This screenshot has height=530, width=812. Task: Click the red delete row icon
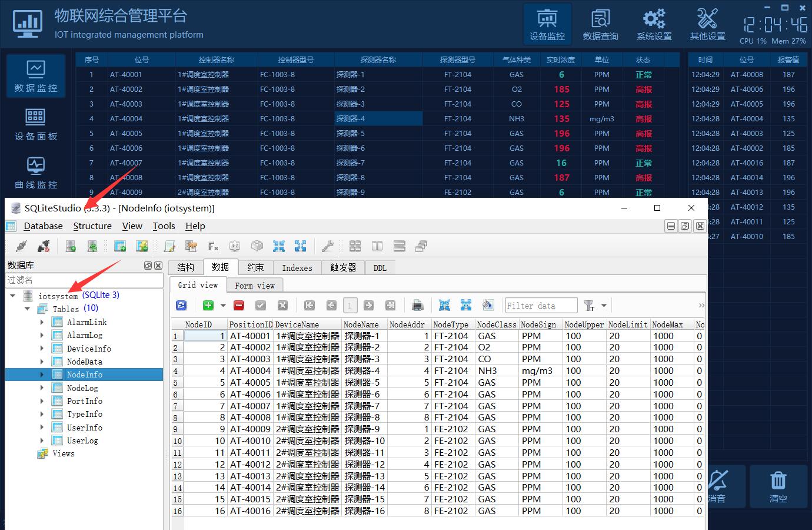coord(239,305)
